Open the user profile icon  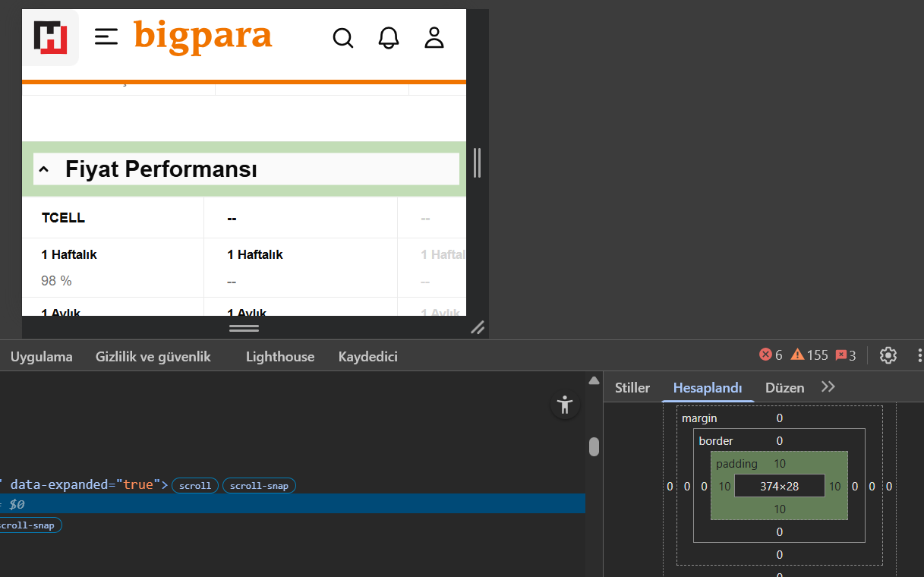[x=434, y=37]
